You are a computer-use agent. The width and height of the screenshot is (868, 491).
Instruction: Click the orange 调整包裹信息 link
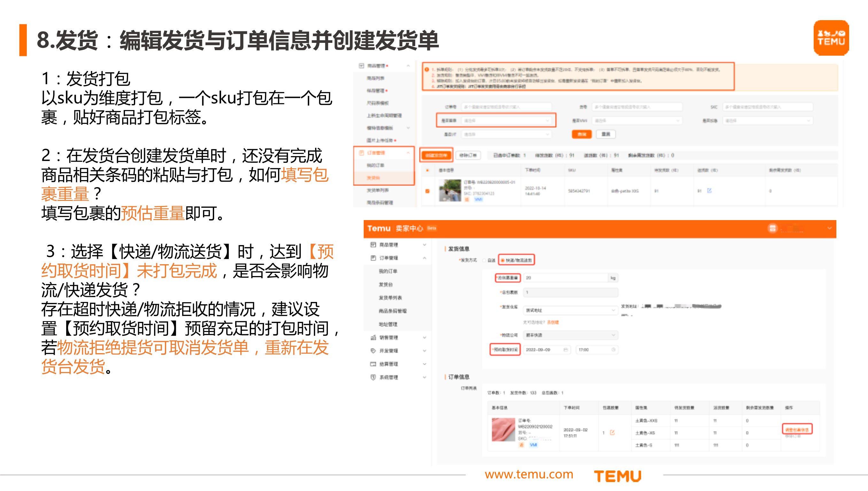(797, 430)
